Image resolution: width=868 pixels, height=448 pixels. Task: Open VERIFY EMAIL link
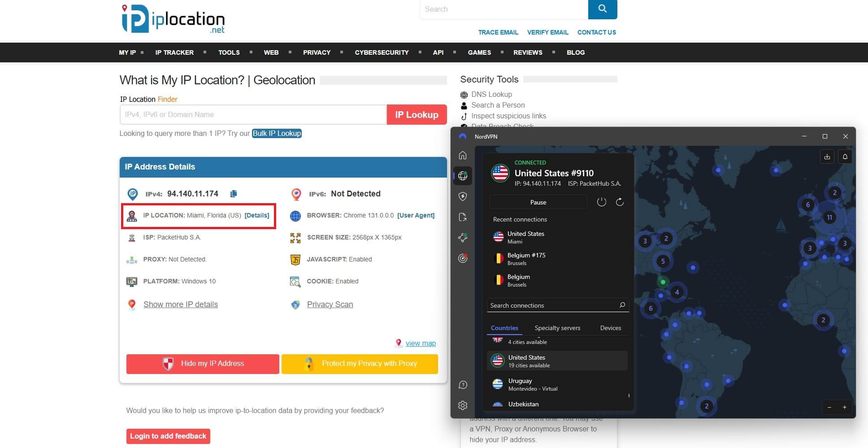(x=548, y=32)
